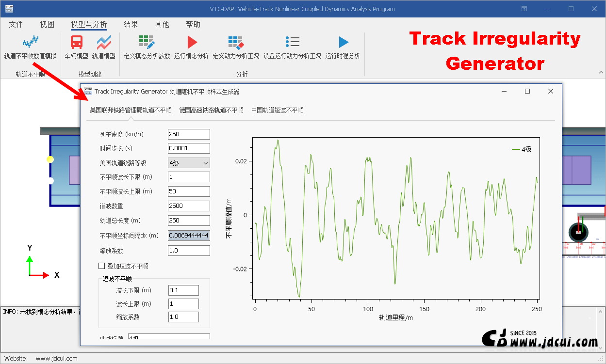The height and width of the screenshot is (364, 606).
Task: Click the www.jdcui.com website link in the status bar
Action: tap(56, 359)
